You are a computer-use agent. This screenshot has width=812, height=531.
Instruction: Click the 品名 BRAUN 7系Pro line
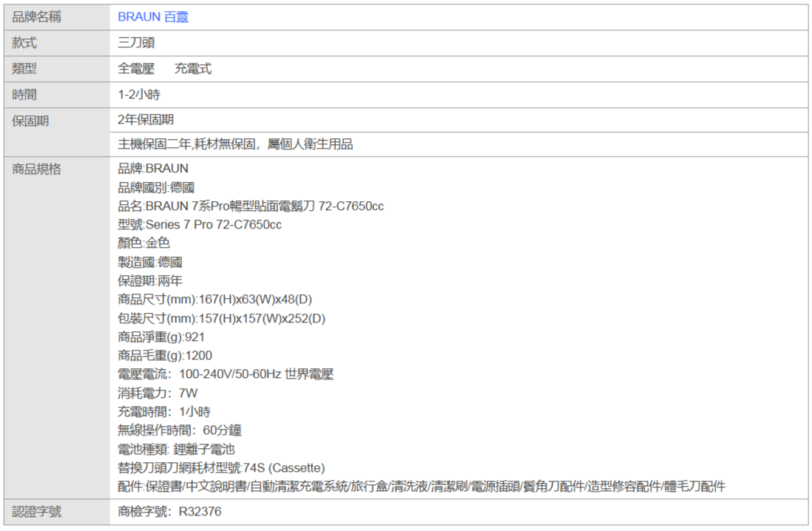(x=251, y=206)
